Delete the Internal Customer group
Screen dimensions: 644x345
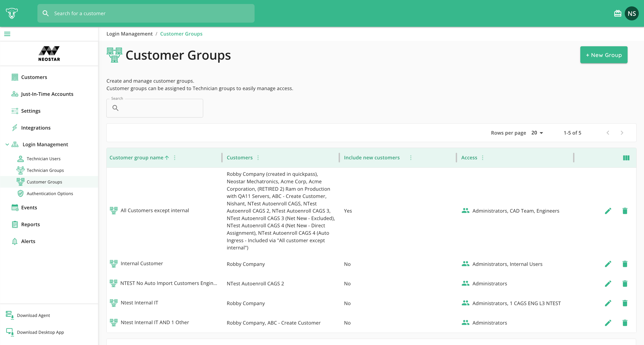pyautogui.click(x=625, y=264)
